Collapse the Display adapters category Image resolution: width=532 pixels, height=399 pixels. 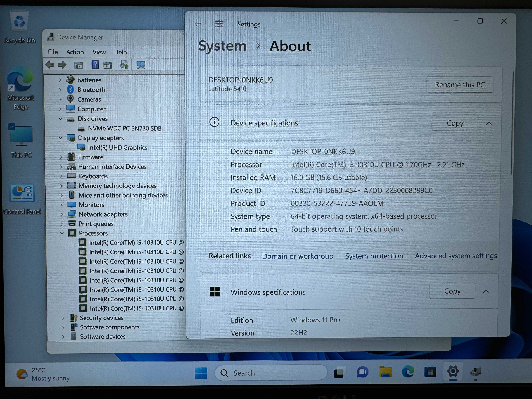click(x=61, y=138)
